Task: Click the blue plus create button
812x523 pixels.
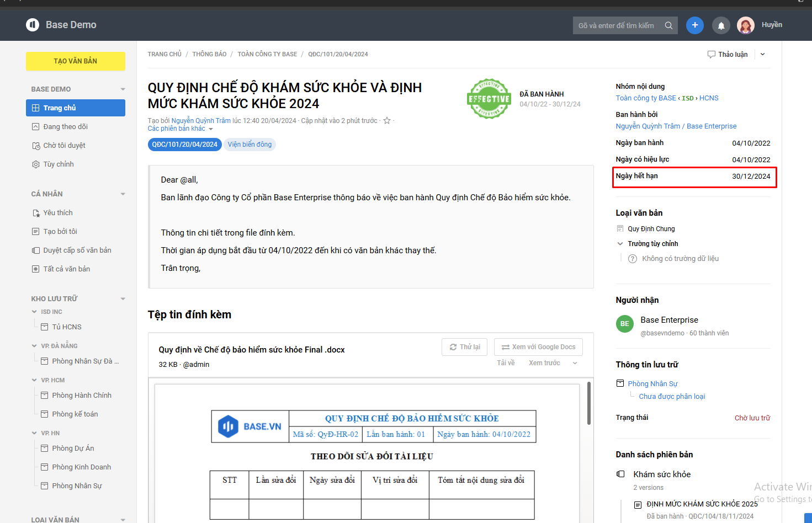Action: pyautogui.click(x=695, y=25)
